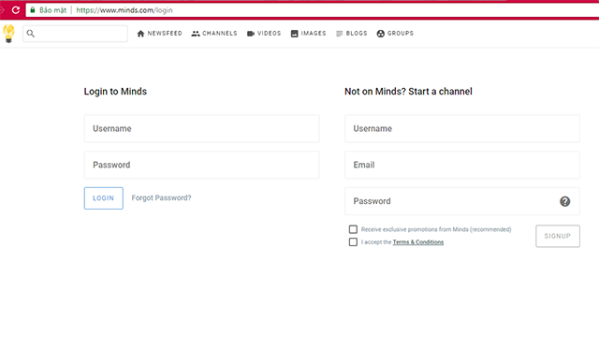
Task: Open the Videos nav item
Action: (264, 34)
